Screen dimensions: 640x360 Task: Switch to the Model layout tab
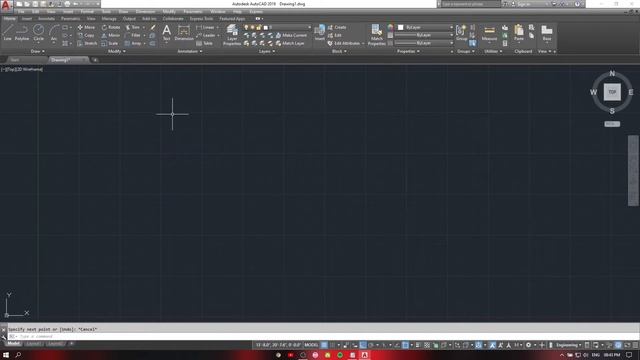pyautogui.click(x=13, y=344)
